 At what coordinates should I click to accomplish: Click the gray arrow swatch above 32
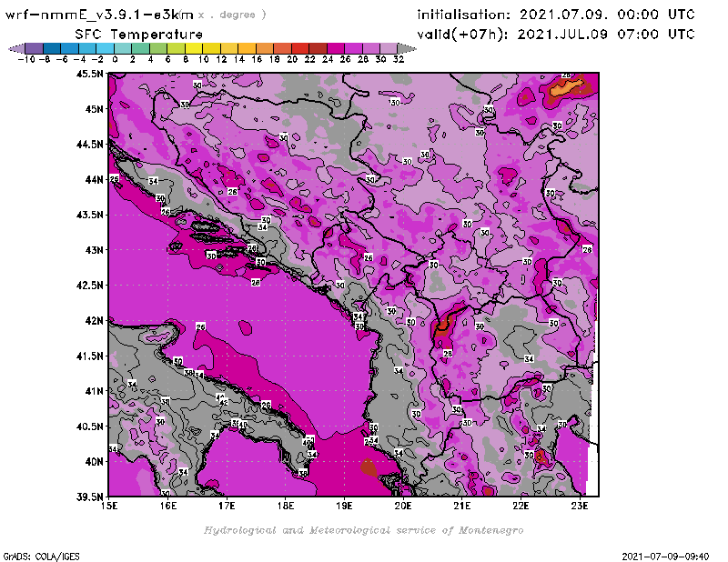pos(407,48)
